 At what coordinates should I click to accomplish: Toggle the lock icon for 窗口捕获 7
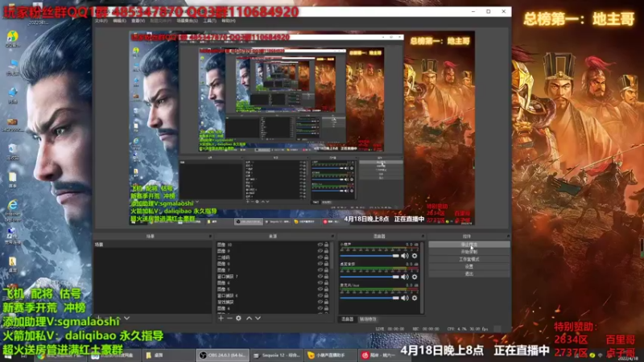[327, 277]
